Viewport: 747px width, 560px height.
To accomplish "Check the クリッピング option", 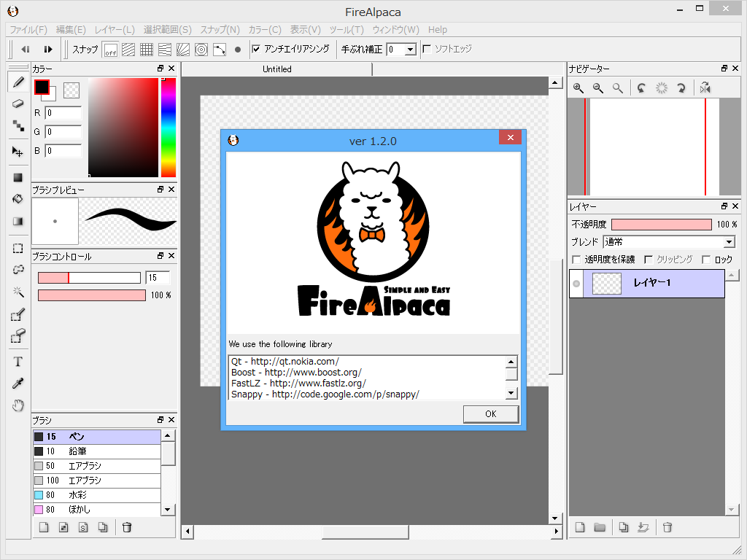I will point(649,260).
